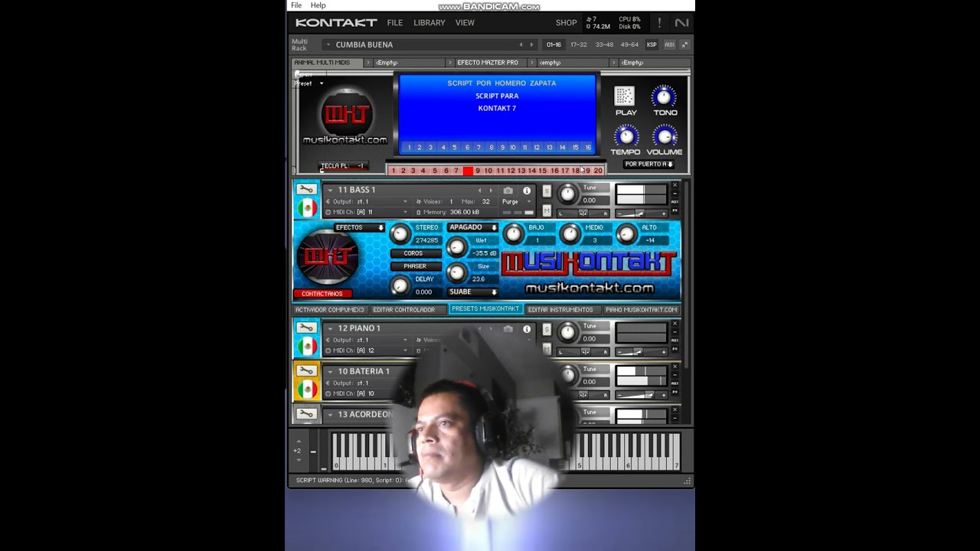
Task: Switch to rack page 17-32
Action: 579,44
